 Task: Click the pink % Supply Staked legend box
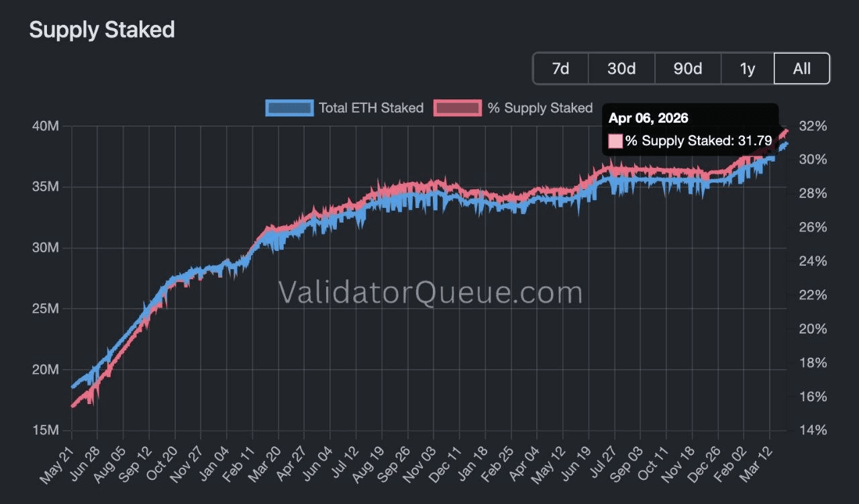coord(458,107)
